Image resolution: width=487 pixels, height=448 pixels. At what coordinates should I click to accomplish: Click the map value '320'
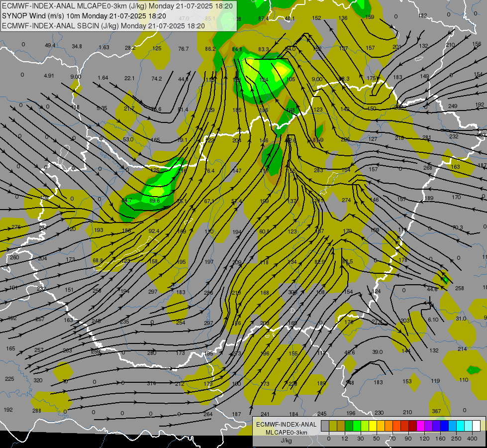tap(38, 380)
